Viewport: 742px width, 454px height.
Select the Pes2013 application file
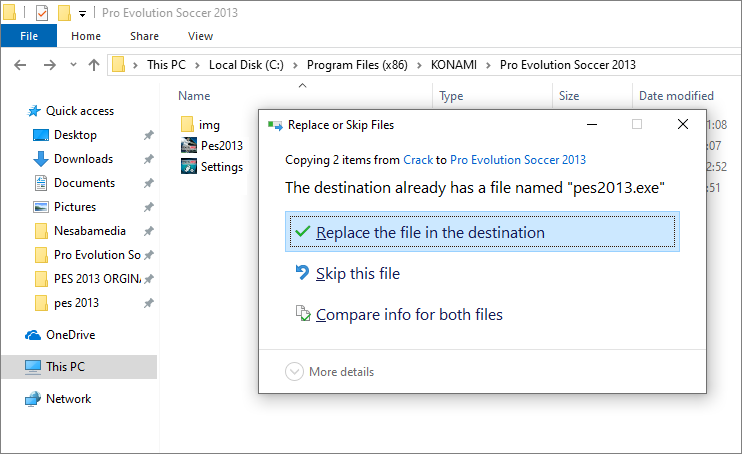point(212,145)
